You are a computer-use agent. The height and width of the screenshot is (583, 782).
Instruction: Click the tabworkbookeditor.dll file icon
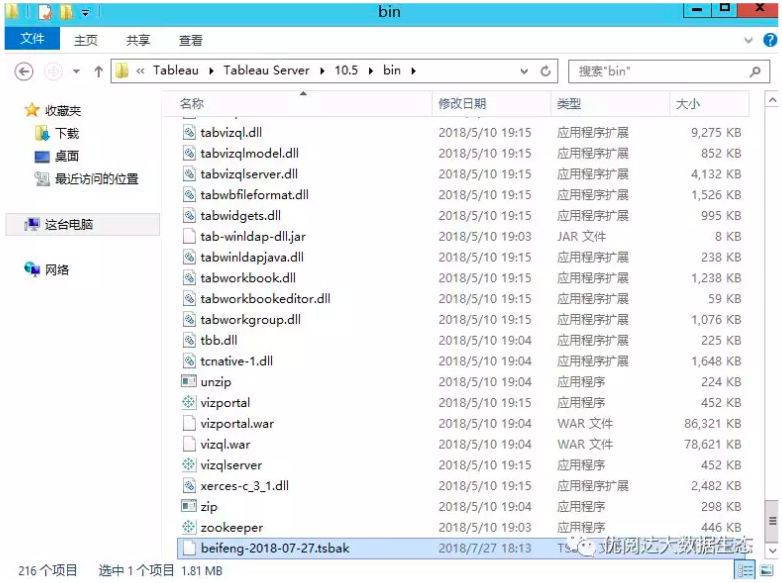189,299
